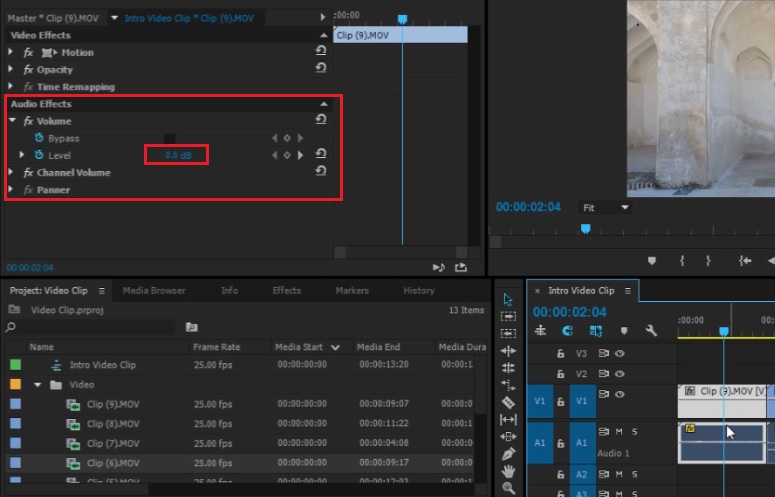
Task: Click the Level value 0.6 dB
Action: 178,155
